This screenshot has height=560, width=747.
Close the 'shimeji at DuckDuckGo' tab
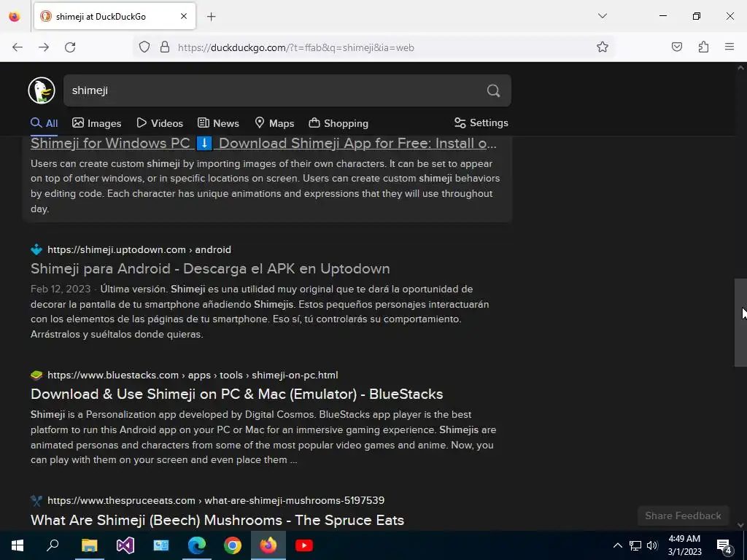tap(184, 16)
